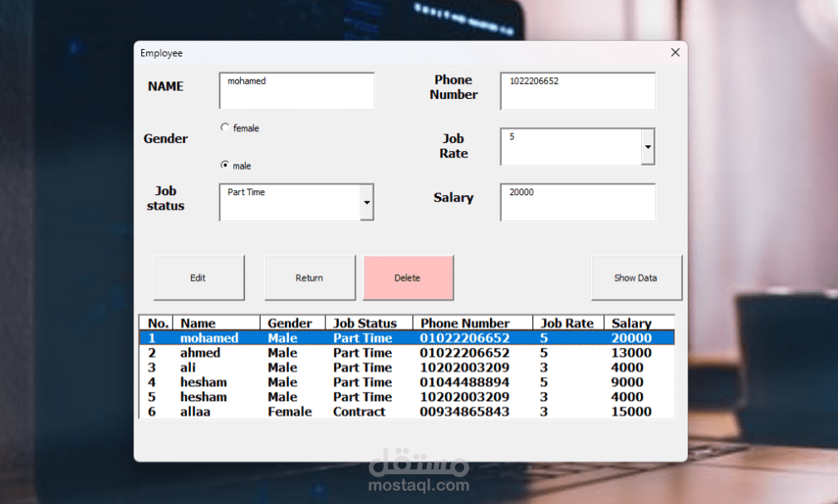The height and width of the screenshot is (504, 838).
Task: Select the "female" radio button
Action: tap(225, 127)
